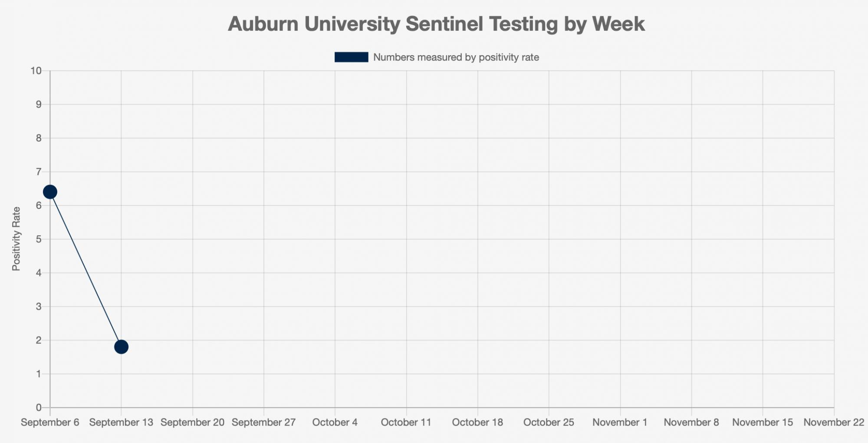Click the 'September 27' x-axis label
This screenshot has width=868, height=443.
263,422
